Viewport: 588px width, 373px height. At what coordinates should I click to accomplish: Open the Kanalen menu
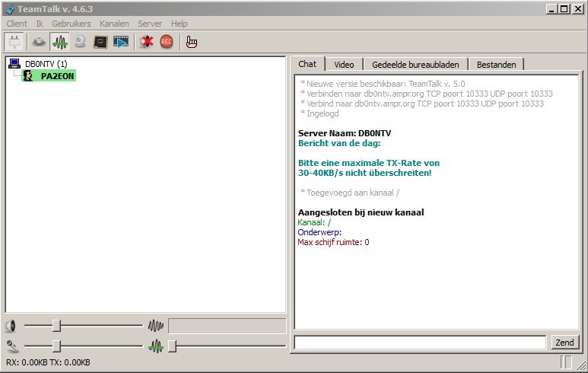pos(114,24)
